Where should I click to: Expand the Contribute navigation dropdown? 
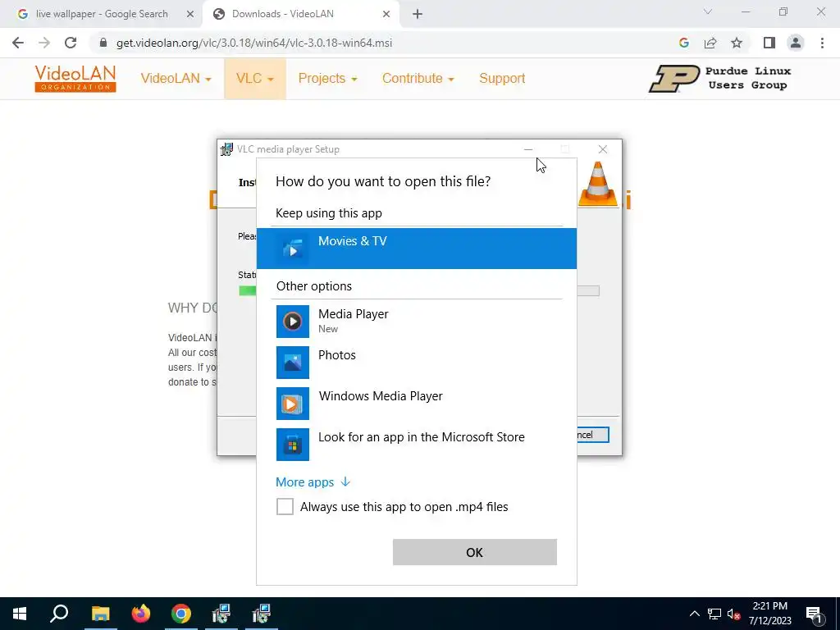(418, 79)
